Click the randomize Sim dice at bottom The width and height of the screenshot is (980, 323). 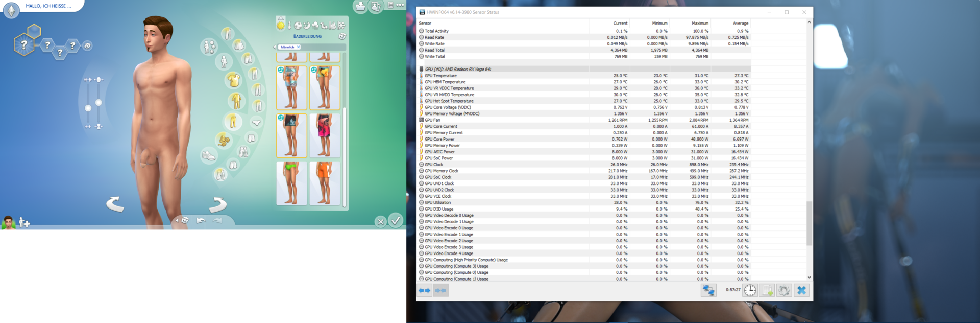point(185,220)
